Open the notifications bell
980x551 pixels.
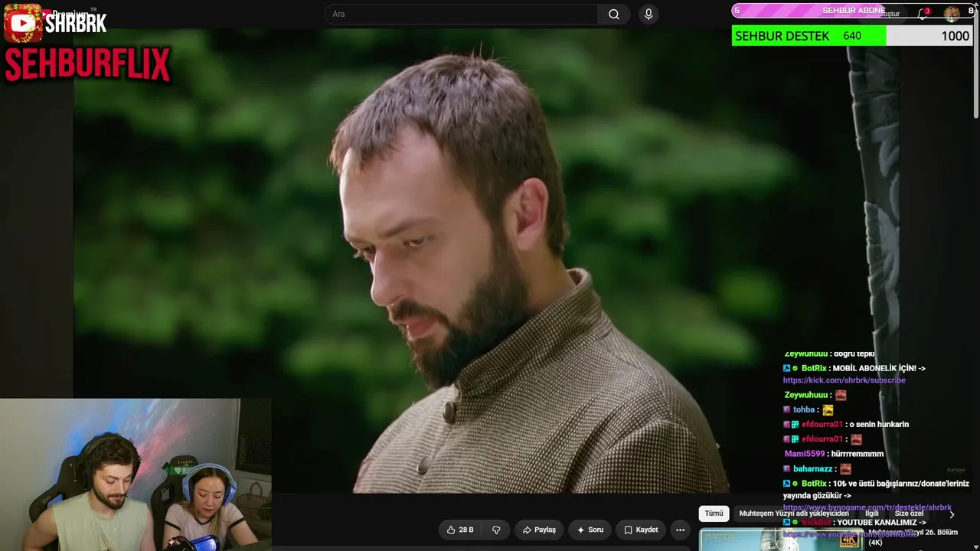coord(923,14)
